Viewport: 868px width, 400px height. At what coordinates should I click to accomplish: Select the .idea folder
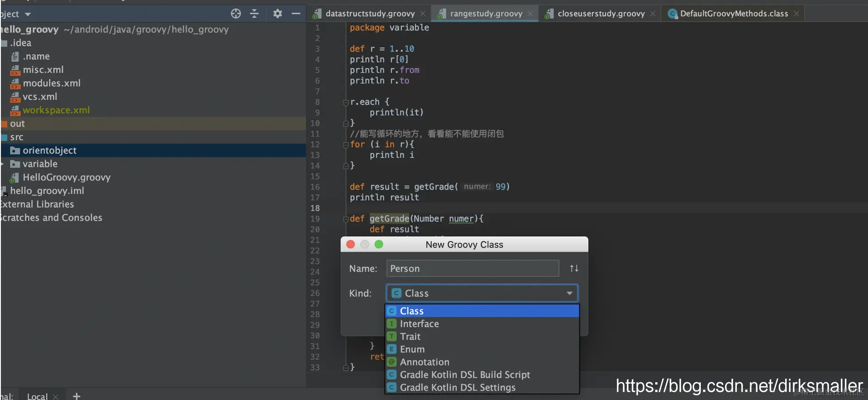click(153, 43)
